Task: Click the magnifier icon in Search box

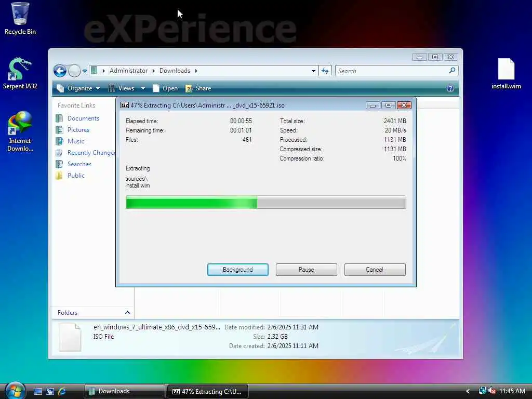Action: [x=452, y=71]
